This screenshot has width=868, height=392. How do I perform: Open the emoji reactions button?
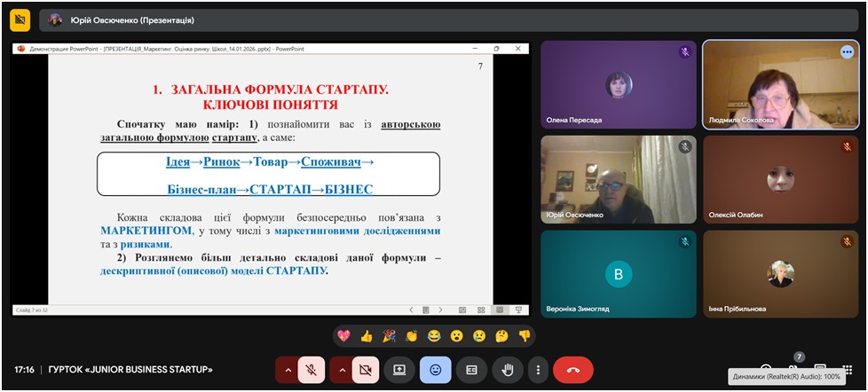coord(435,370)
